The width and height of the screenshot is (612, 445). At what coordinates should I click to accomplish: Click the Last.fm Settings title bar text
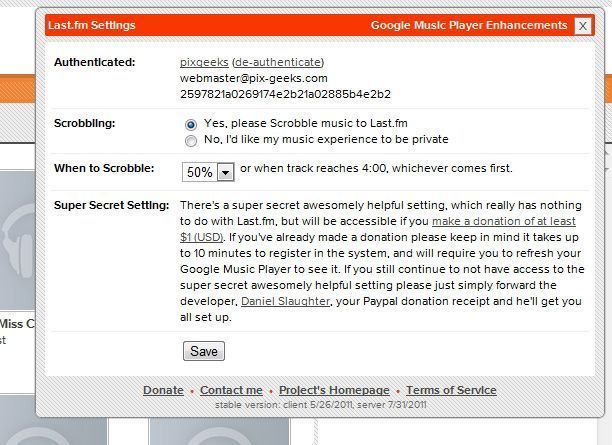(91, 25)
